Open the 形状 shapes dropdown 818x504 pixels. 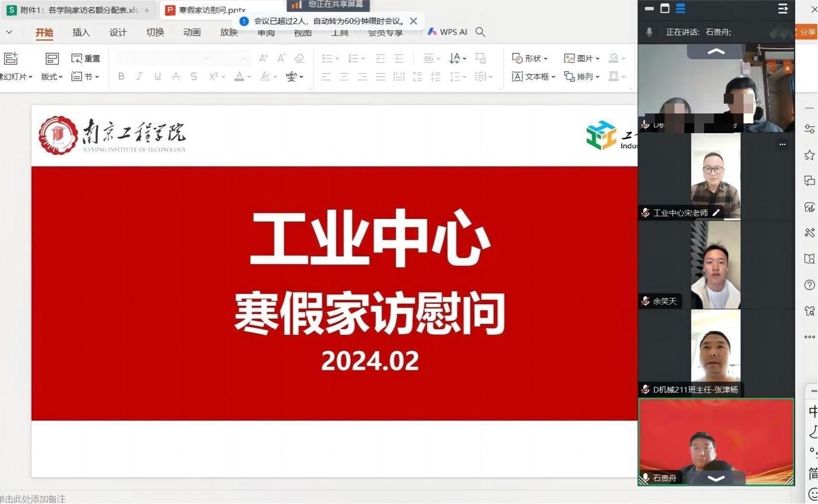pyautogui.click(x=530, y=58)
